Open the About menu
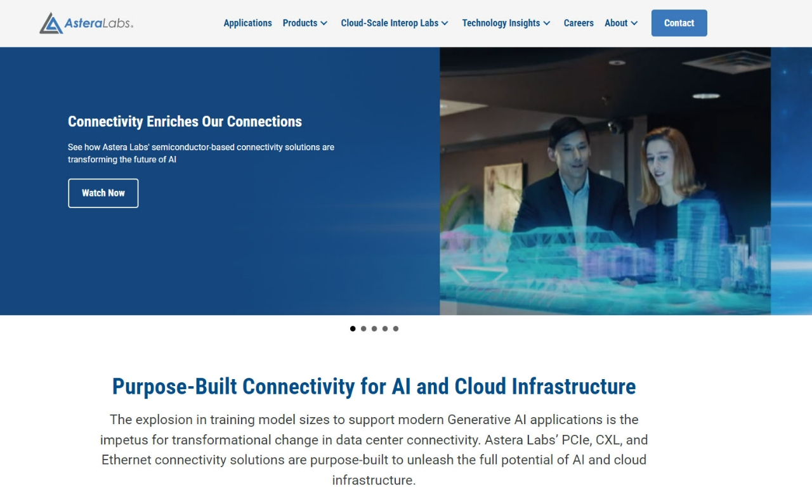This screenshot has height=504, width=812. point(616,23)
